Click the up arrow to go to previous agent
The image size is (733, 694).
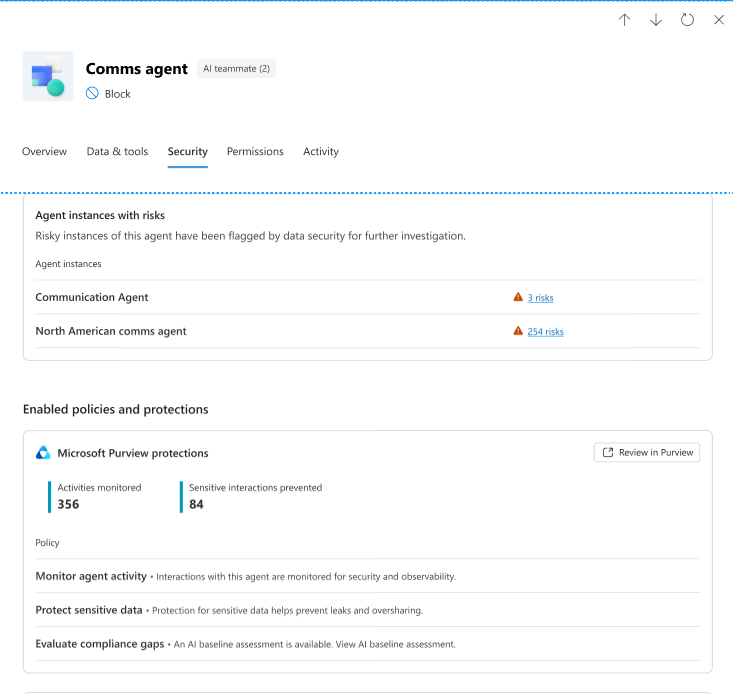tap(624, 20)
